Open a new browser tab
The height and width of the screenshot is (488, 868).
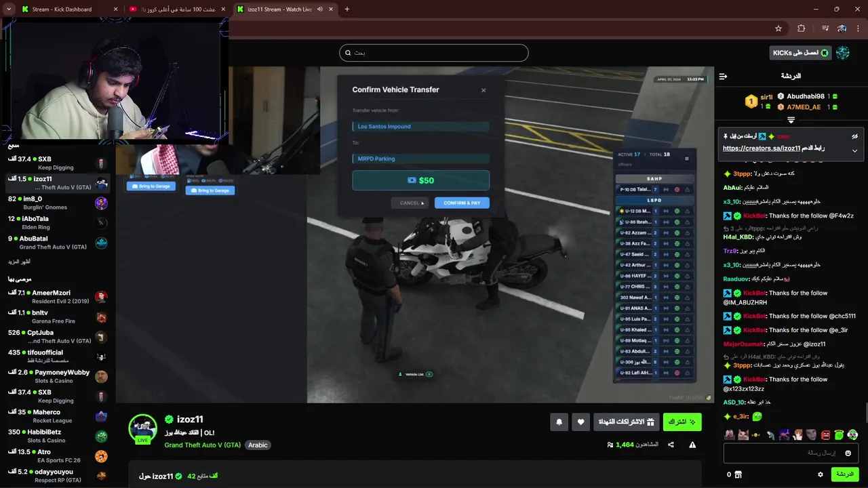point(347,9)
